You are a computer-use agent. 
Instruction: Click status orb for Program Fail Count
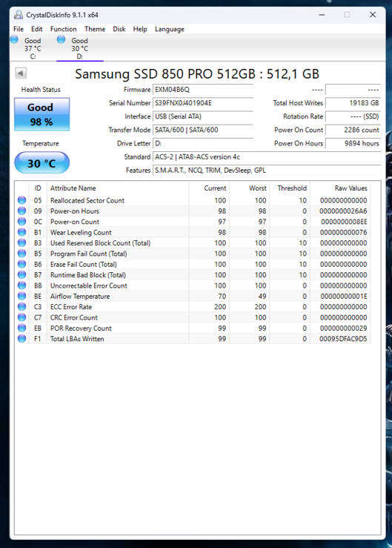(21, 254)
